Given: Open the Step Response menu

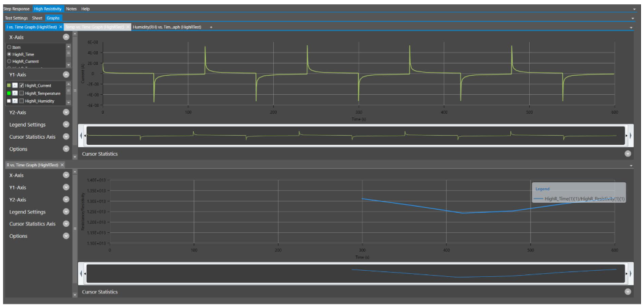Looking at the screenshot, I should [16, 9].
